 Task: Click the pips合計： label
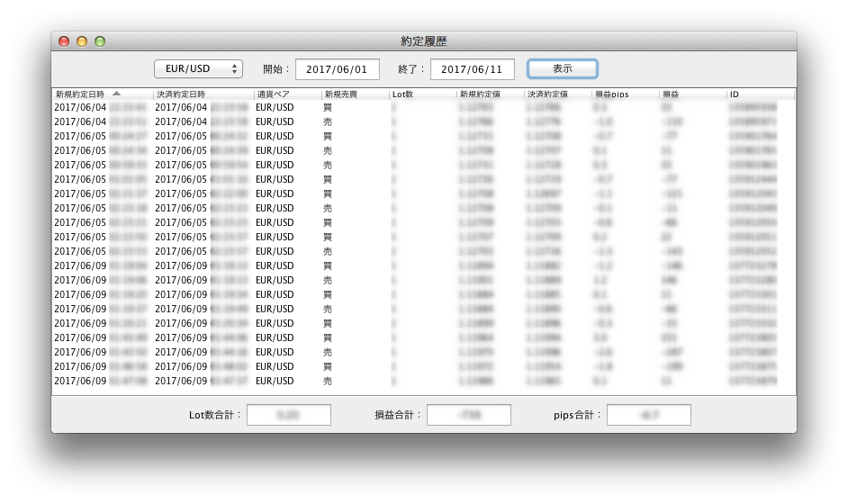point(578,415)
